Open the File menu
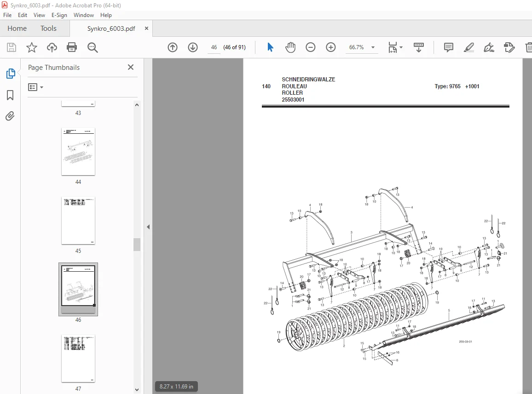This screenshot has width=532, height=394. coord(7,15)
